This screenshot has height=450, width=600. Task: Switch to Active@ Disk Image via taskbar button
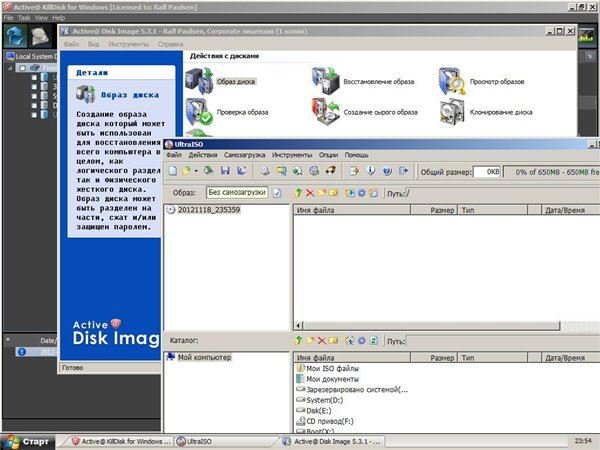(x=331, y=442)
